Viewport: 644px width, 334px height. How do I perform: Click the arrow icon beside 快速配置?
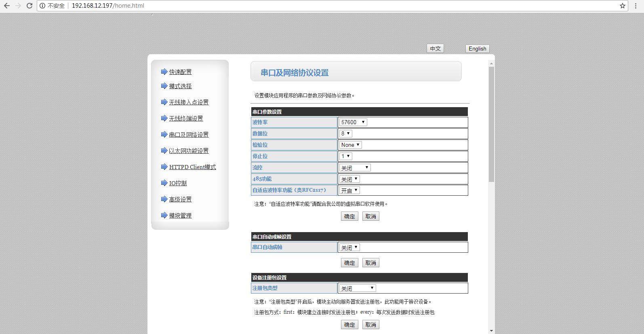(164, 72)
